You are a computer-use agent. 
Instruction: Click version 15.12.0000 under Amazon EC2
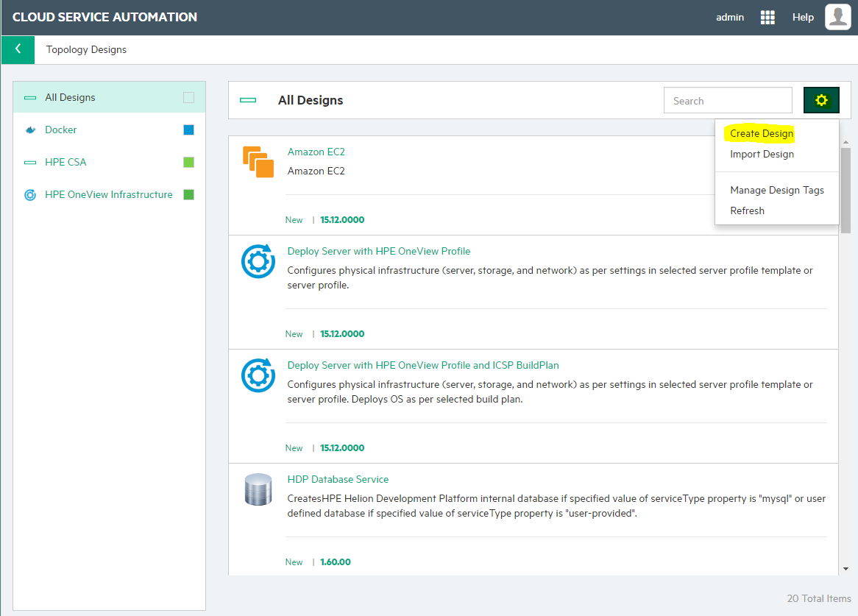point(342,220)
